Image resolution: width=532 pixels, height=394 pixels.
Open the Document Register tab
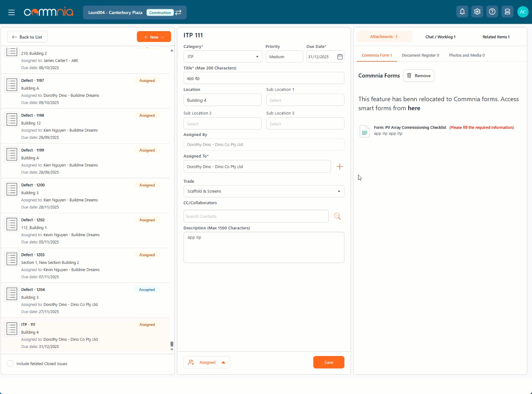coord(420,55)
